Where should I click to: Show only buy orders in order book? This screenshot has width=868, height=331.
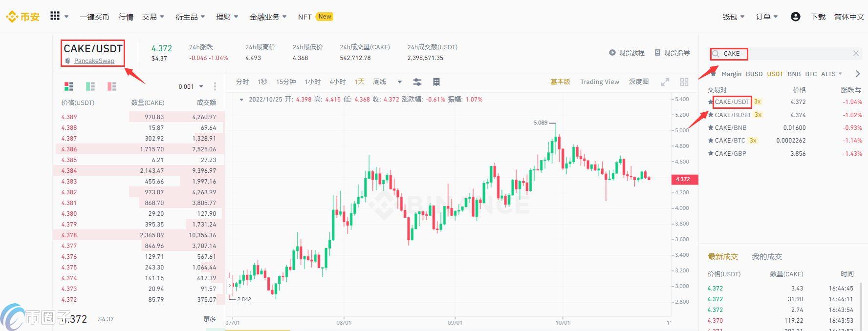(x=90, y=86)
